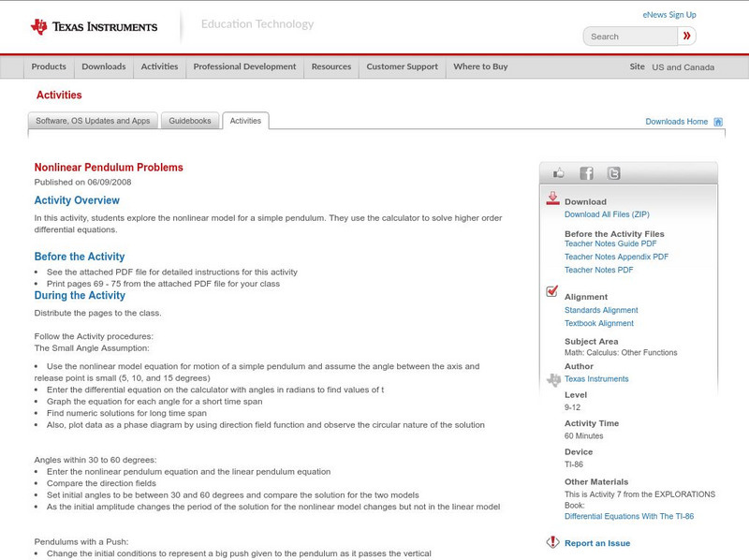Click the Before the Activity heading

point(80,257)
